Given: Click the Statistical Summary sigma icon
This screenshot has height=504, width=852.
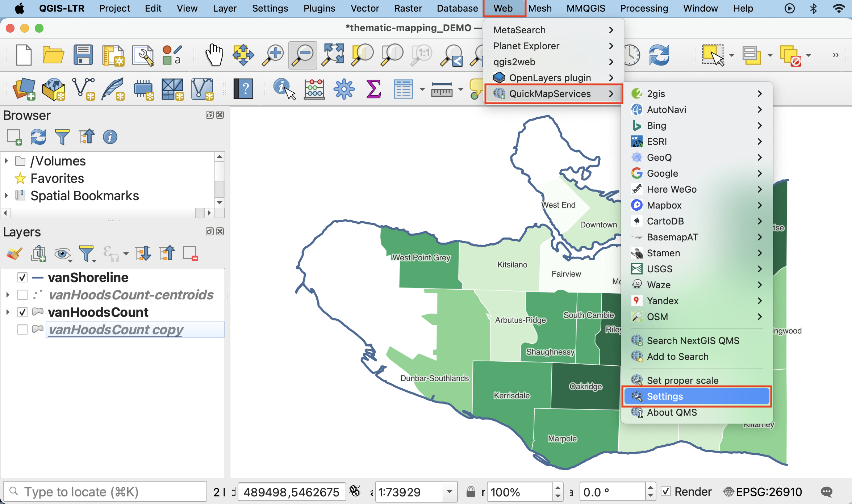Looking at the screenshot, I should [373, 89].
